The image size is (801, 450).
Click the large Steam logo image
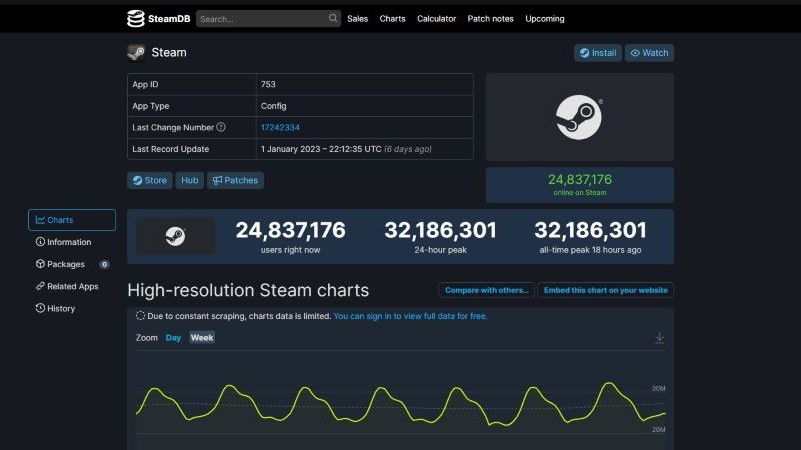579,117
